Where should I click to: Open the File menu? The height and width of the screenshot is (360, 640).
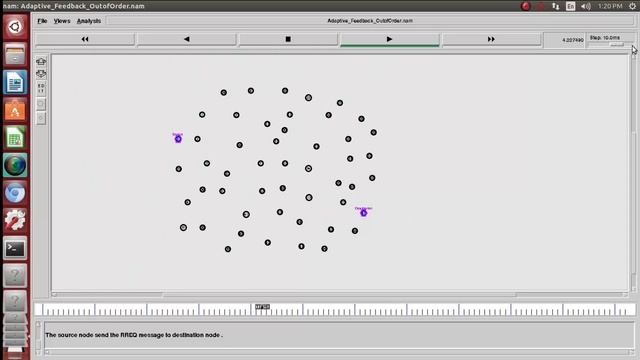click(x=42, y=21)
